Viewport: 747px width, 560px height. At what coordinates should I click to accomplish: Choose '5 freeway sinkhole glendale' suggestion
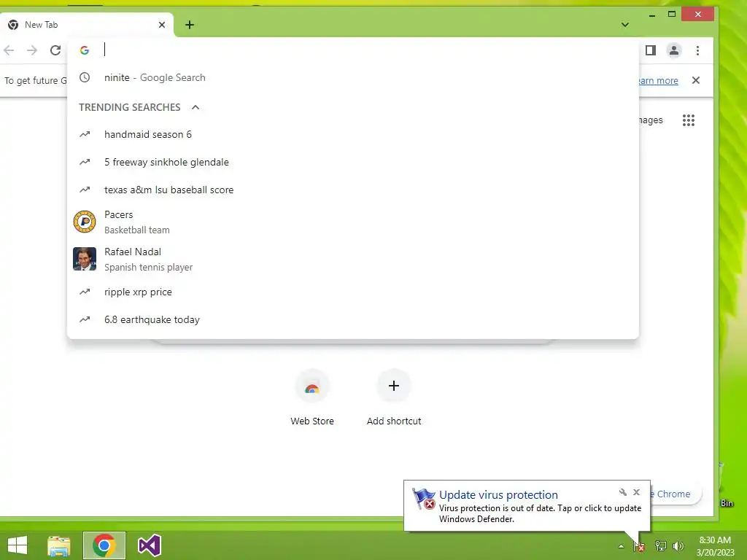pos(353,162)
